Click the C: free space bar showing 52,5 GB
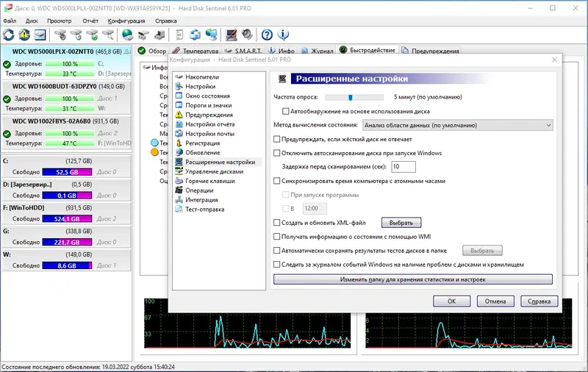Viewport: 588px width, 372px height. [67, 172]
